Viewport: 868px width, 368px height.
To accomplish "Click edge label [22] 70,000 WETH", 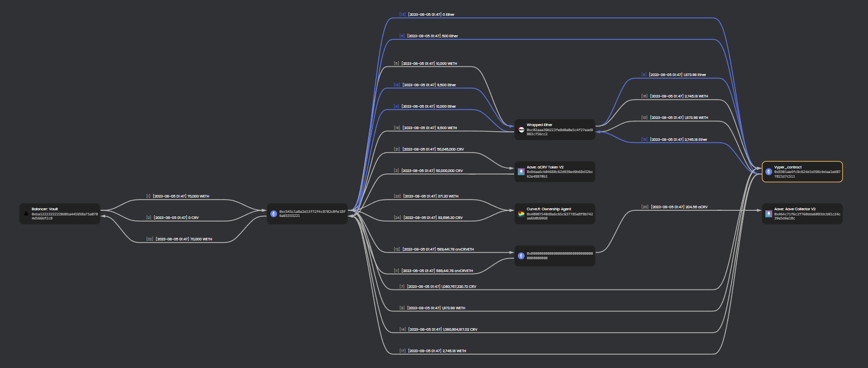I will point(179,239).
